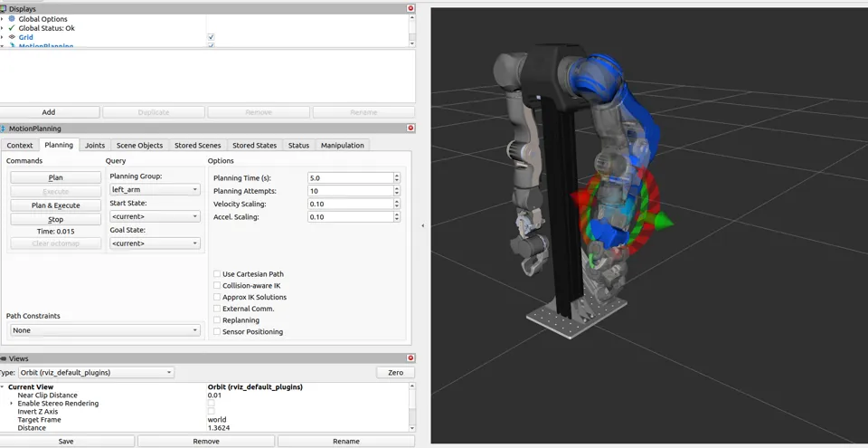Click the 'Time: 0.015' label
The width and height of the screenshot is (868, 448).
56,232
